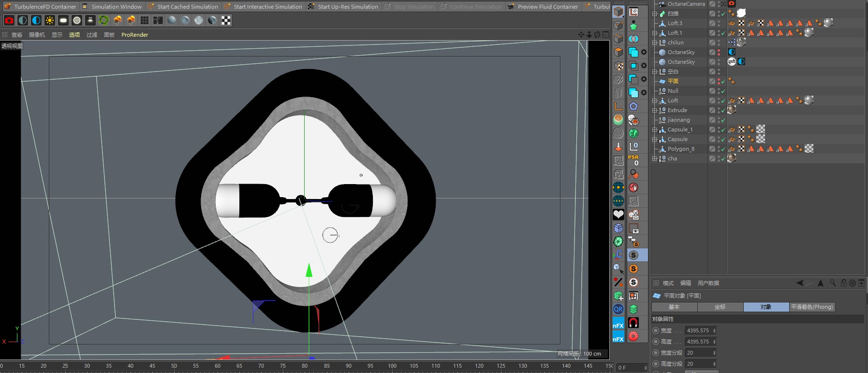Click the IES light icon in toolbar
868x373 pixels.
90,20
